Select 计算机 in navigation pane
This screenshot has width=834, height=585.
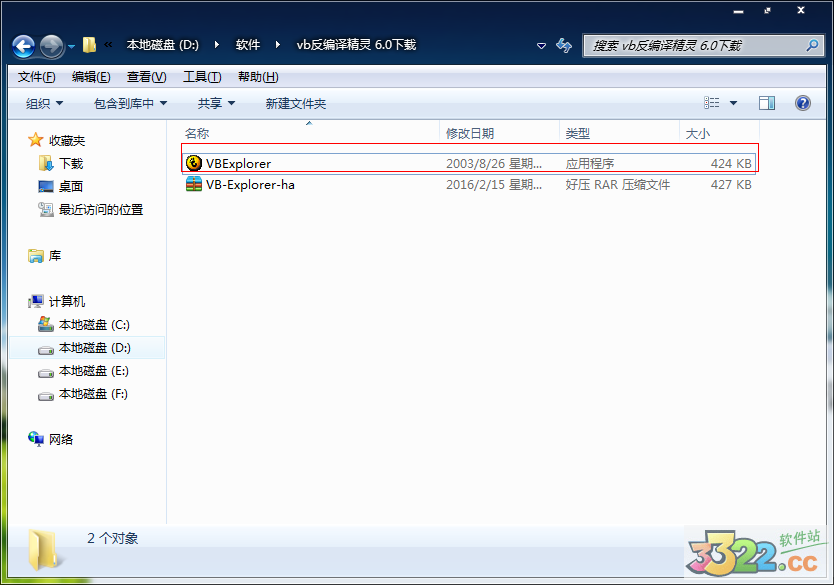pos(67,302)
